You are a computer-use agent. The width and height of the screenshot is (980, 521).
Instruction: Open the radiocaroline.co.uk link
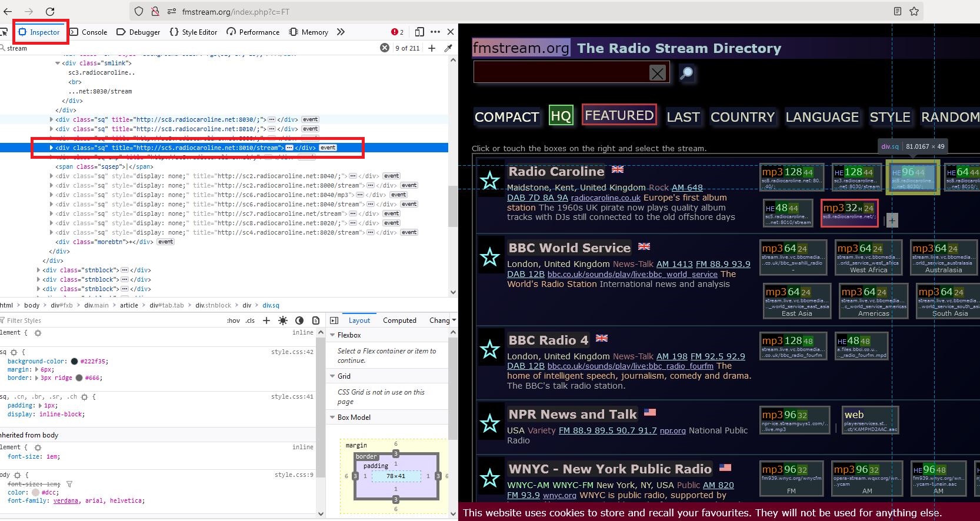(x=605, y=198)
